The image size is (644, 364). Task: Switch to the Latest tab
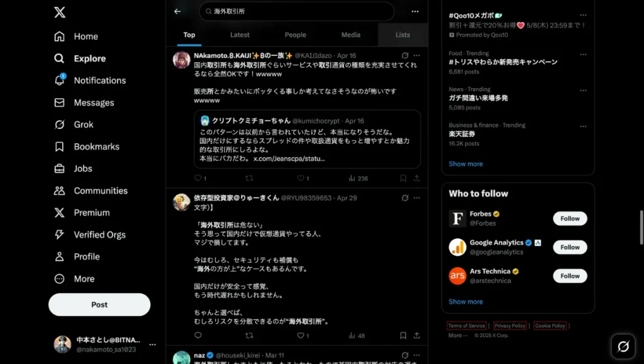point(240,35)
